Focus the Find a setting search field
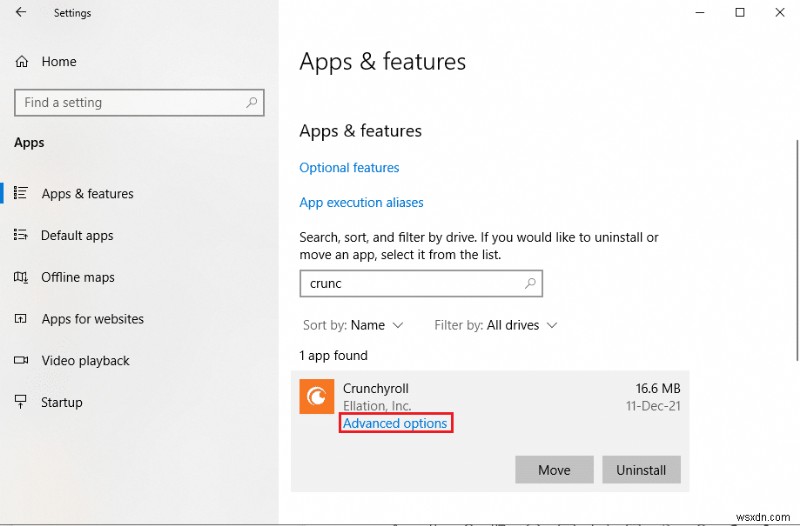This screenshot has width=800, height=526. 139,103
